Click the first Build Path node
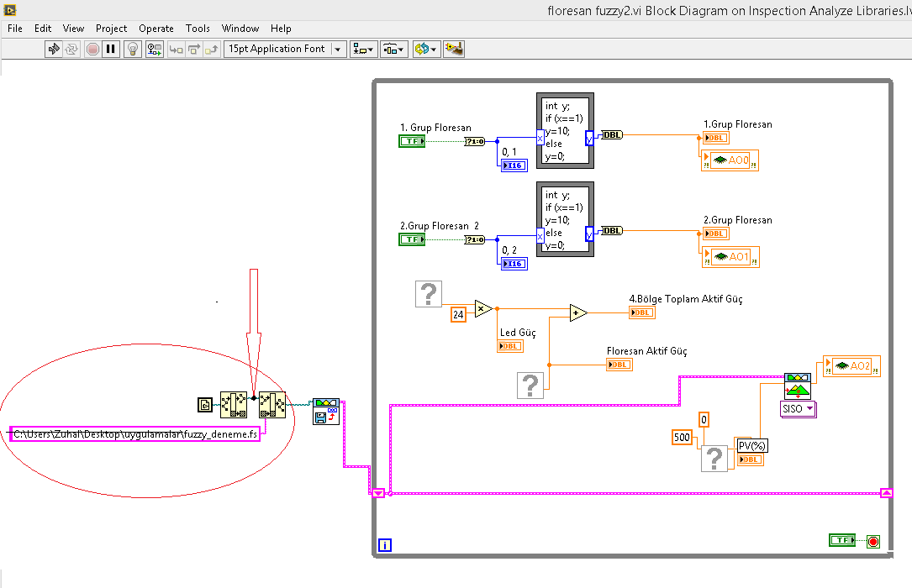The height and width of the screenshot is (588, 912). click(234, 405)
